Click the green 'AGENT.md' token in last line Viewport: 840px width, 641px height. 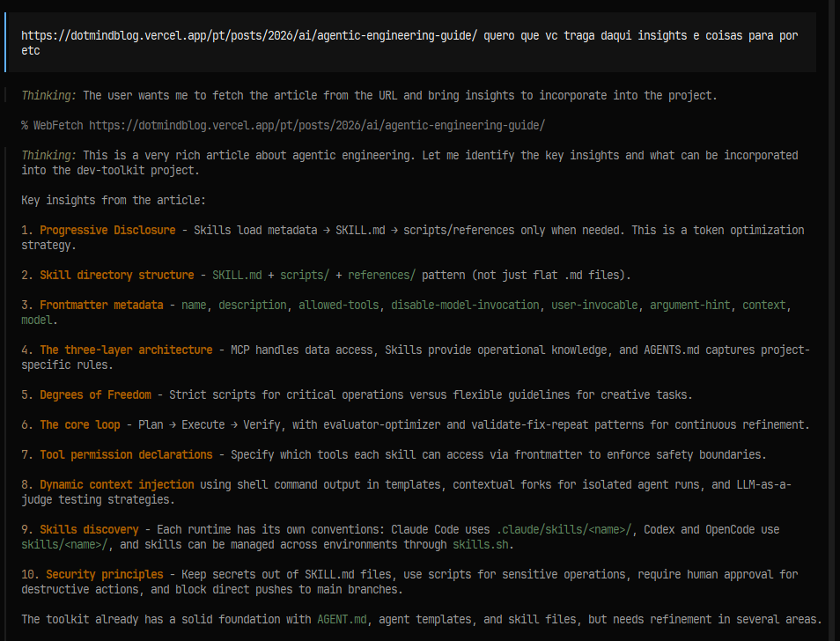click(342, 620)
